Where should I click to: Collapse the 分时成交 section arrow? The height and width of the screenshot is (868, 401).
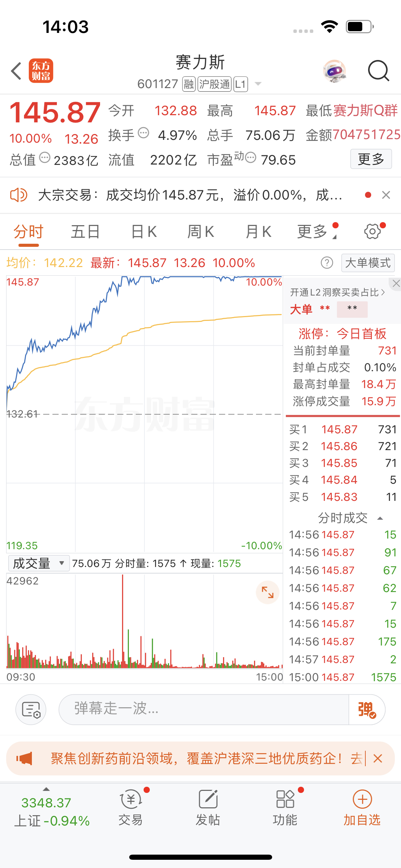[380, 518]
